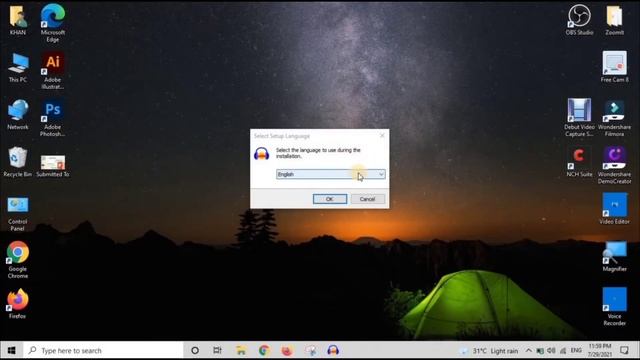This screenshot has width=640, height=360.
Task: Open Debut Video Capture shortcut
Action: 579,118
